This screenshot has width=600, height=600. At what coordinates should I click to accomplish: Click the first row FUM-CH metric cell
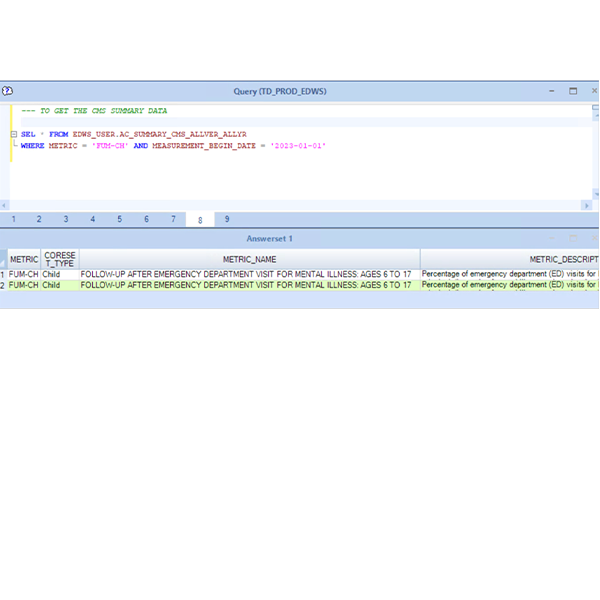coord(24,274)
